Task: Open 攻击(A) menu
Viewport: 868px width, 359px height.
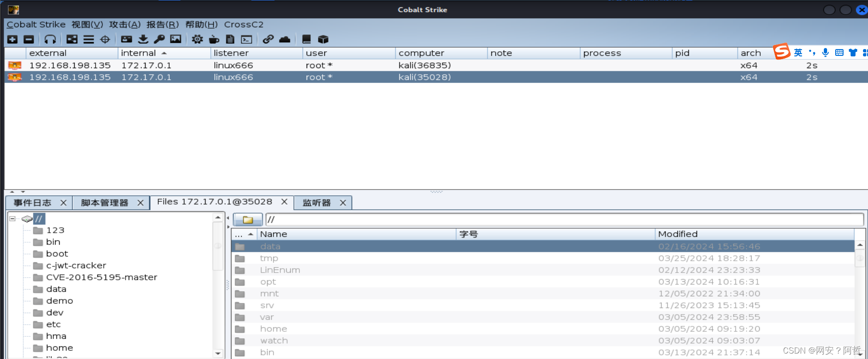Action: click(125, 25)
